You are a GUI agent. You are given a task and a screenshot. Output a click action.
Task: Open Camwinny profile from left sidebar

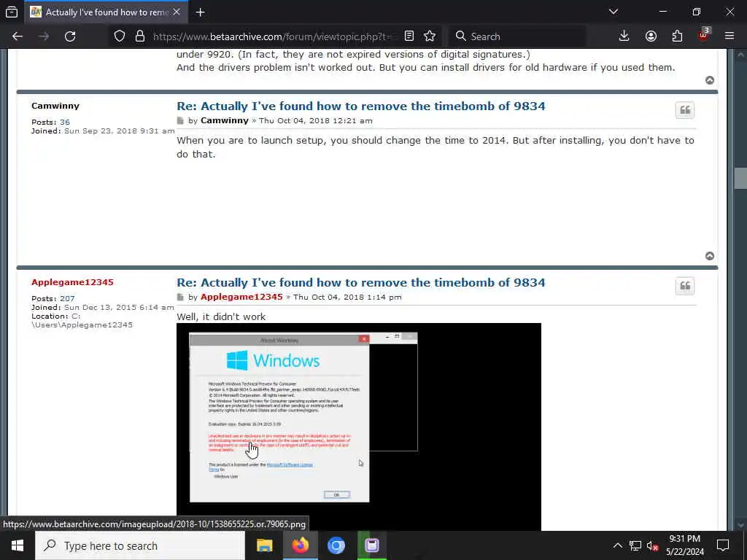point(55,106)
